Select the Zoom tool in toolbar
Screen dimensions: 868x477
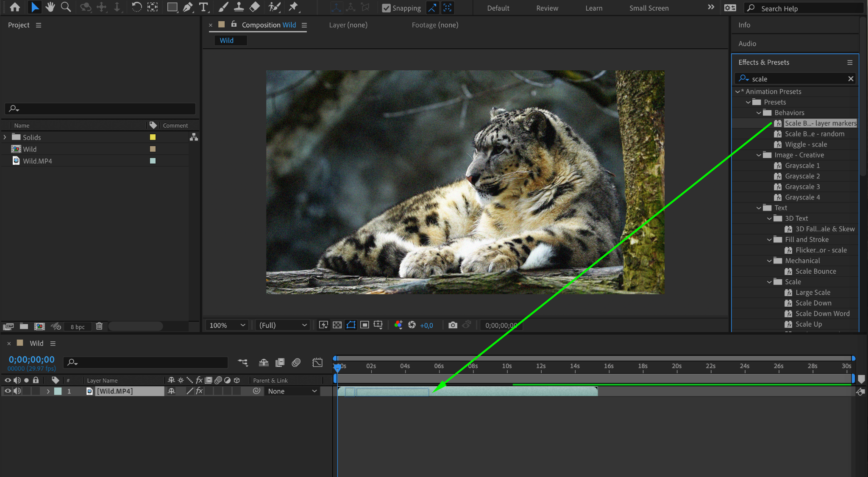(66, 7)
